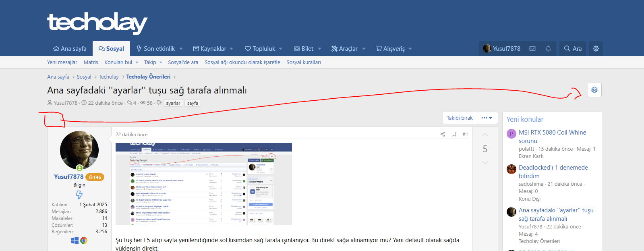This screenshot has width=644, height=251.
Task: Open the settings gear in the navigation bar
Action: click(x=596, y=49)
